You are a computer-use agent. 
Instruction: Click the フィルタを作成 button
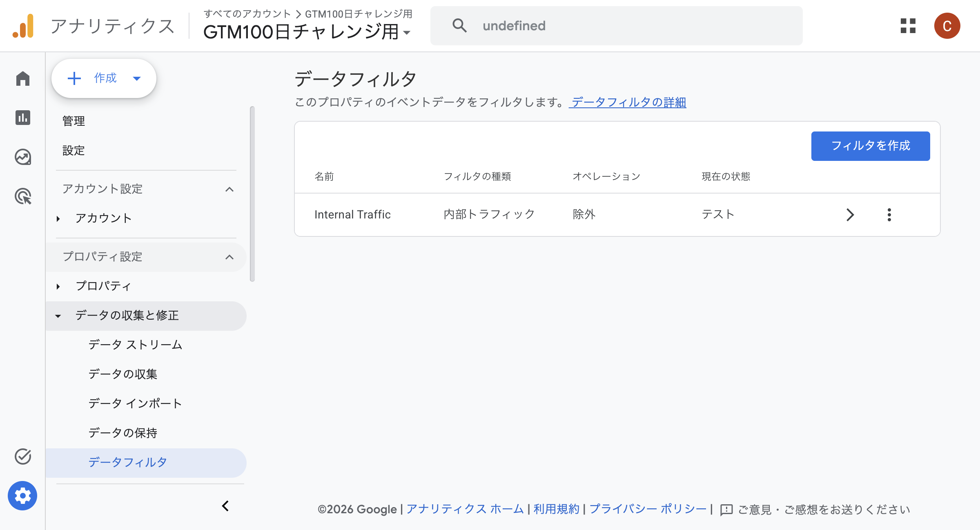tap(871, 146)
